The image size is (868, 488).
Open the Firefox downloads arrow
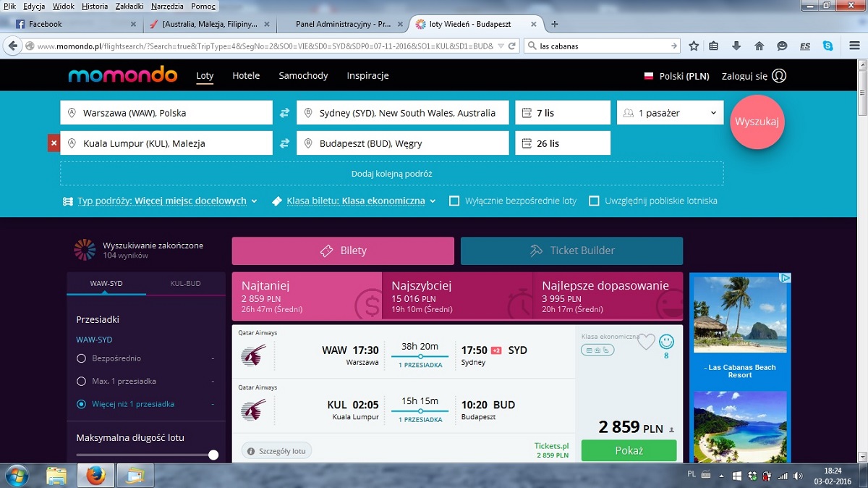click(736, 46)
